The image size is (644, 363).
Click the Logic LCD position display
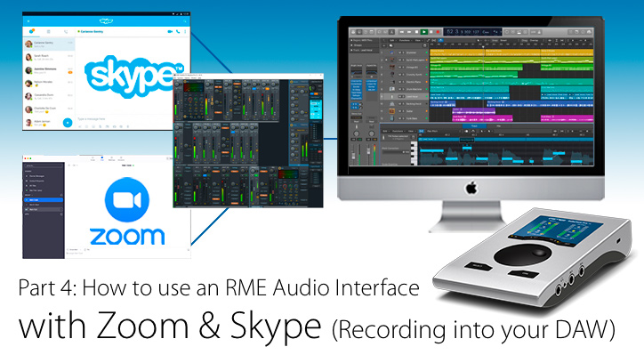[472, 32]
